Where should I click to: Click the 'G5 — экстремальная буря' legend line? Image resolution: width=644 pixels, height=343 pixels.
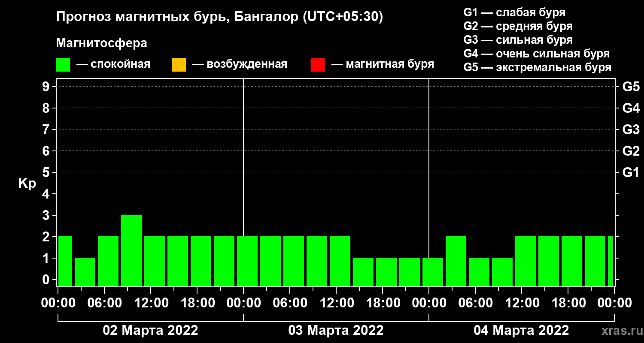pos(538,68)
